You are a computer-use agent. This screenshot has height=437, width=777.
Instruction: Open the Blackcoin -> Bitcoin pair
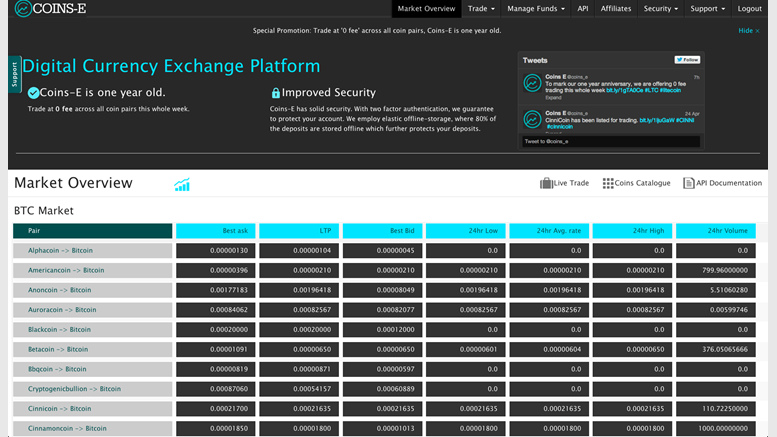59,330
